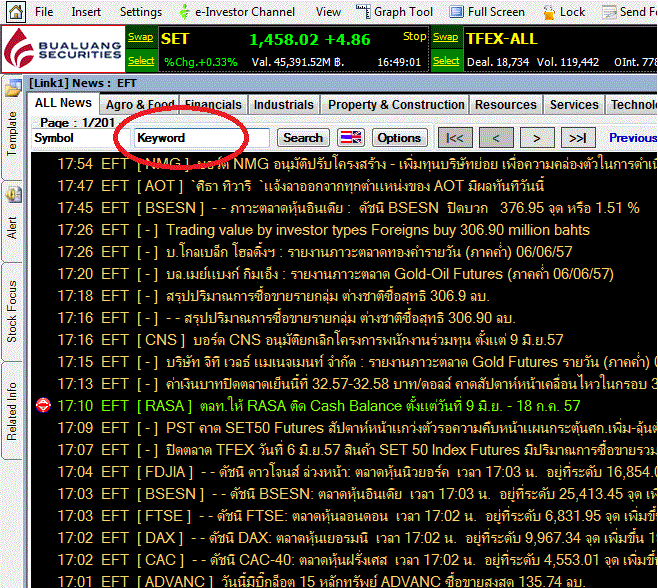Click the Template folder icon in sidebar
The height and width of the screenshot is (588, 658).
(13, 88)
